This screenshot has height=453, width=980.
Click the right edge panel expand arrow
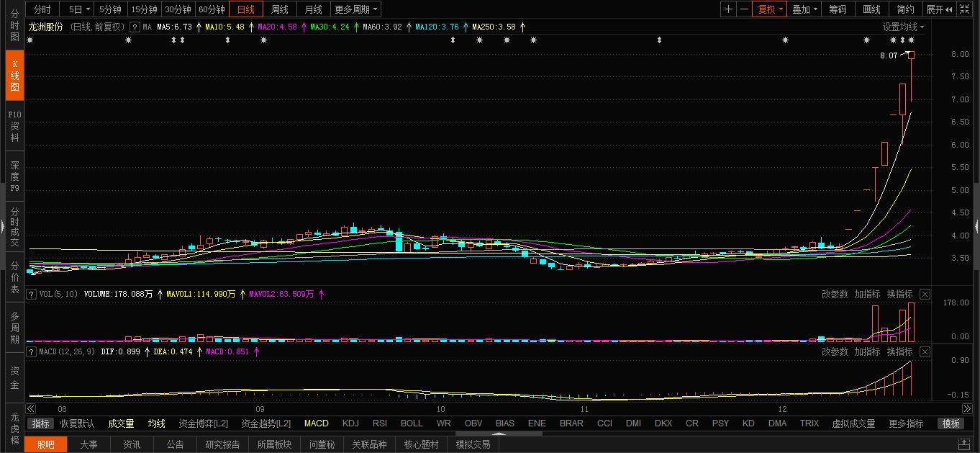coord(977,226)
